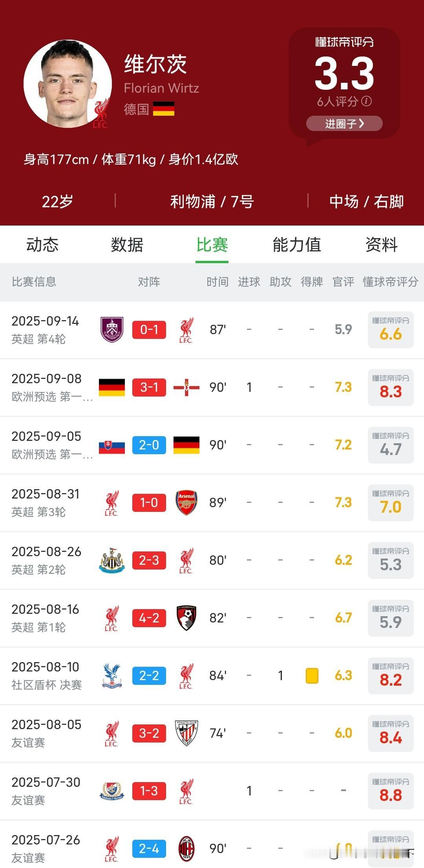
Task: Tap the Crystal Palace crest icon
Action: [x=112, y=675]
